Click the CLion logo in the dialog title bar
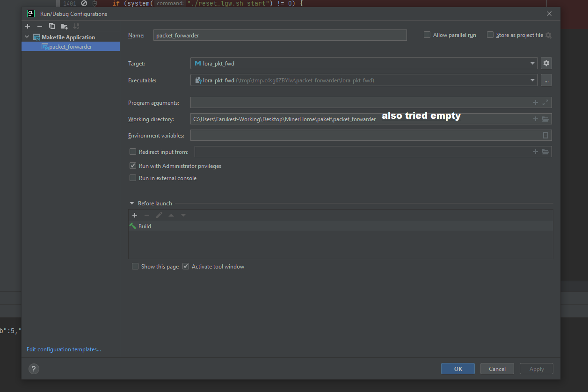Screen dimensions: 588x392 (x=31, y=14)
